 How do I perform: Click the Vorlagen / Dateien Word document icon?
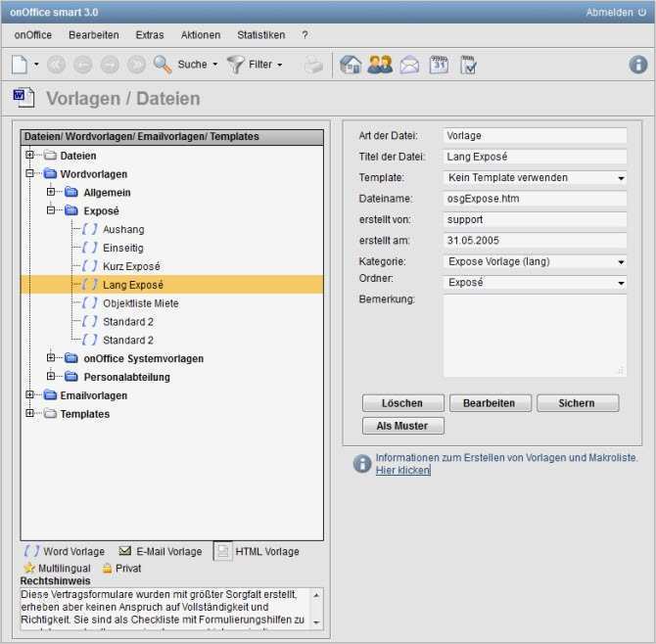coord(23,98)
